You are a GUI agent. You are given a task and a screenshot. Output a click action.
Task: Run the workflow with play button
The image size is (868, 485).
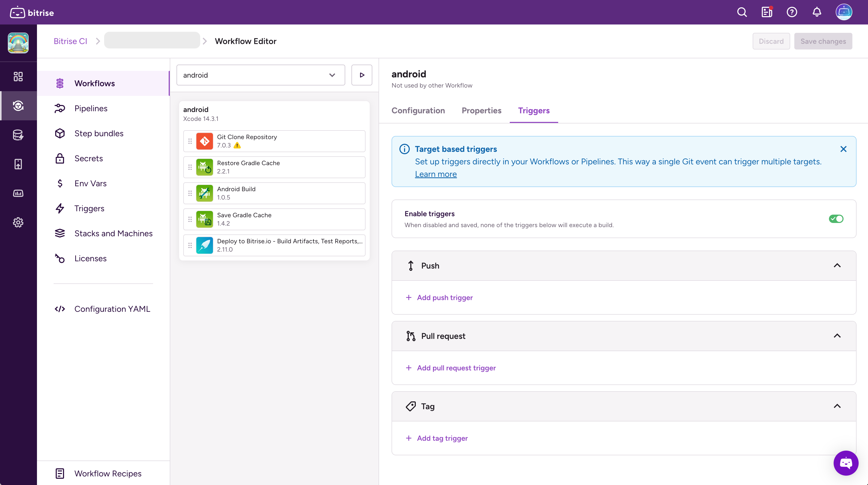[362, 75]
